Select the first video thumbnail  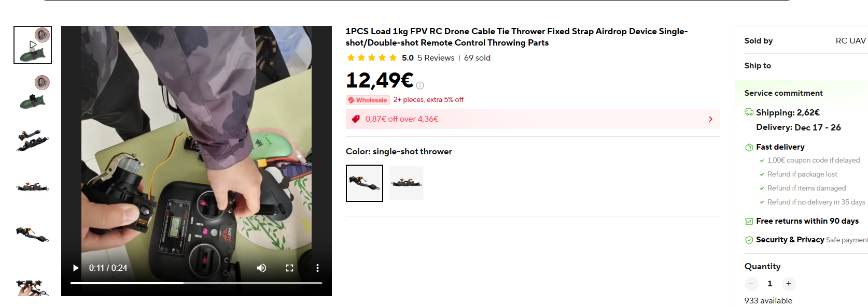coord(33,45)
